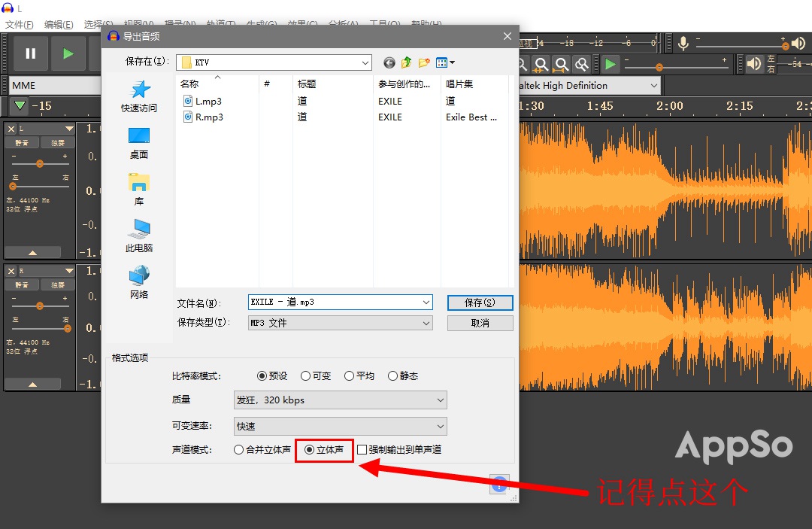812x529 pixels.
Task: Click the Up One Level folder icon
Action: coord(405,62)
